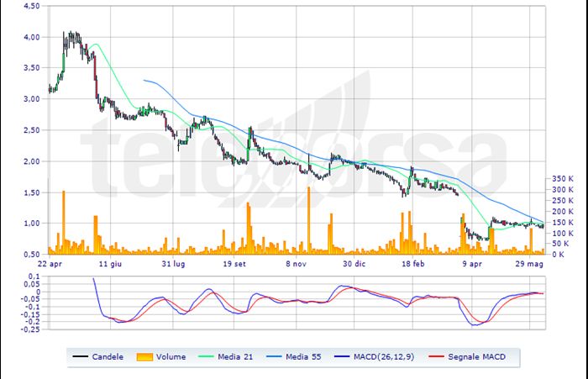This screenshot has width=588, height=379.
Task: Click the MACD(26,12,9) legend entry
Action: pyautogui.click(x=375, y=357)
